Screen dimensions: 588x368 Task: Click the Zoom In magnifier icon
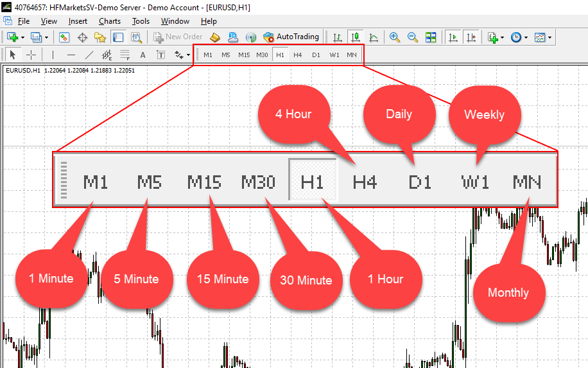pyautogui.click(x=395, y=37)
